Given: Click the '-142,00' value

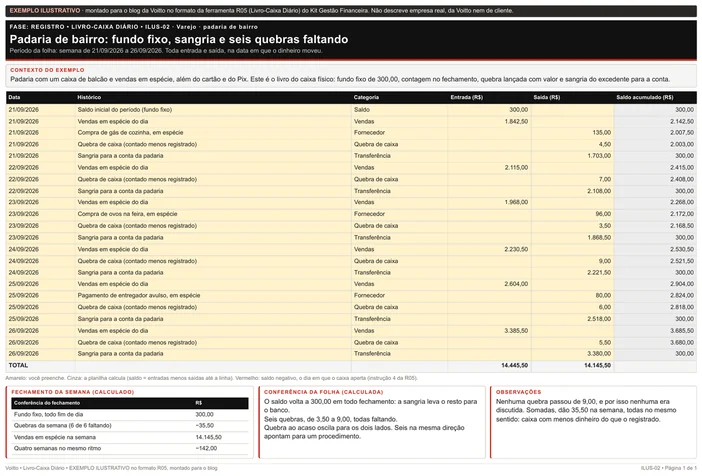Looking at the screenshot, I should pyautogui.click(x=206, y=449).
